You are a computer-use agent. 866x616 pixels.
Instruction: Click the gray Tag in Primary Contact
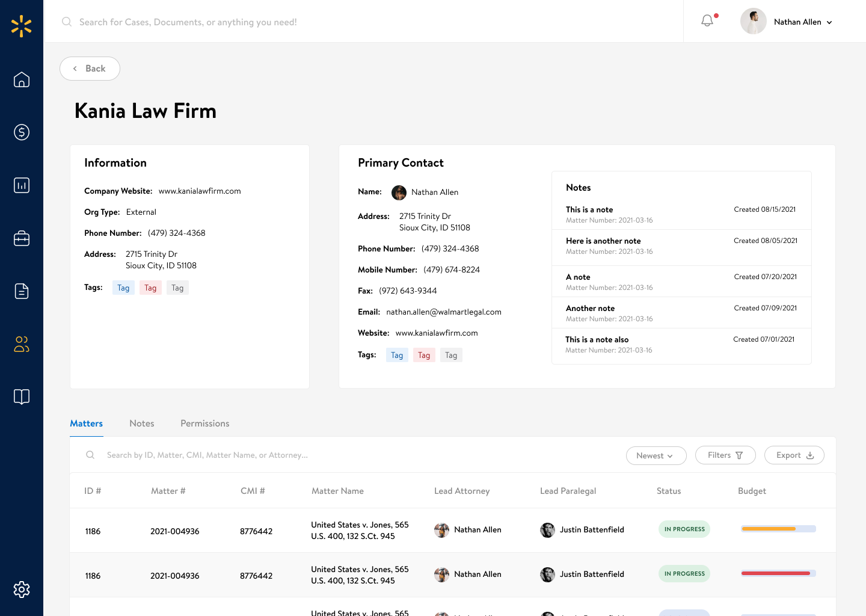pyautogui.click(x=451, y=356)
